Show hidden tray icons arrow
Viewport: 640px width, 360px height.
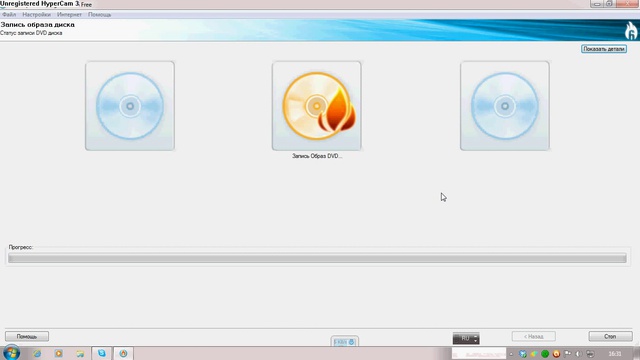[511, 354]
